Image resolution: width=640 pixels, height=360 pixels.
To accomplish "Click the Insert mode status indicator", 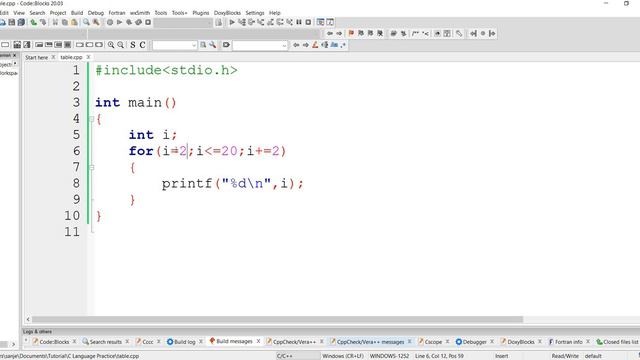I will tap(502, 356).
